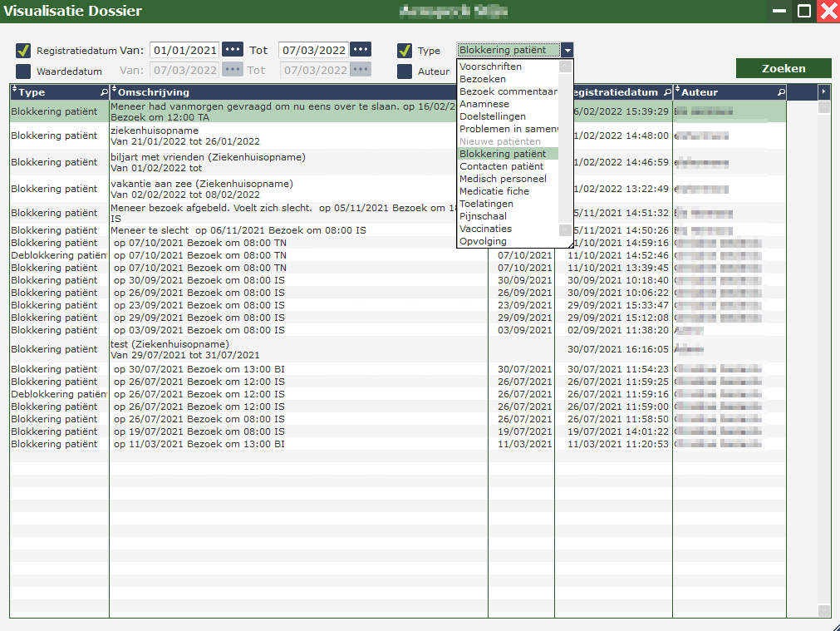Pick Vaccinaties from the dropdown list
Screen dimensions: 840x631
coord(485,229)
